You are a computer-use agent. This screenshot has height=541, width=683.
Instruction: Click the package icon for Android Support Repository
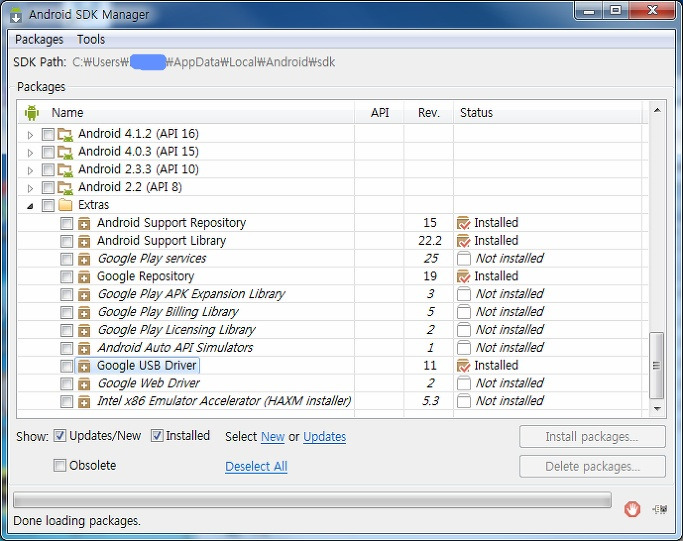coord(84,223)
